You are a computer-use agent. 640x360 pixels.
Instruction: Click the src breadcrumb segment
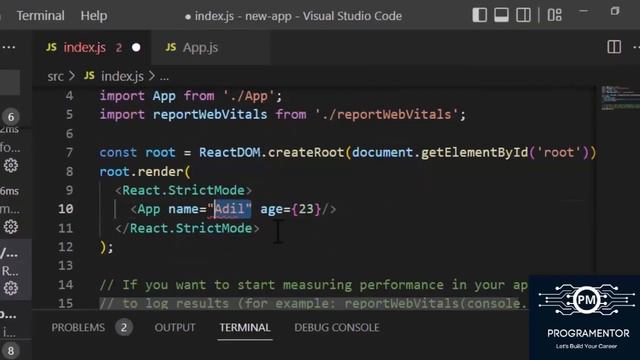pos(56,76)
